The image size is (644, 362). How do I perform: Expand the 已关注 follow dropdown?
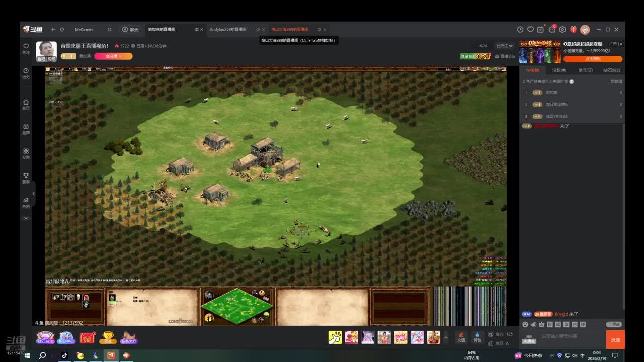click(504, 46)
